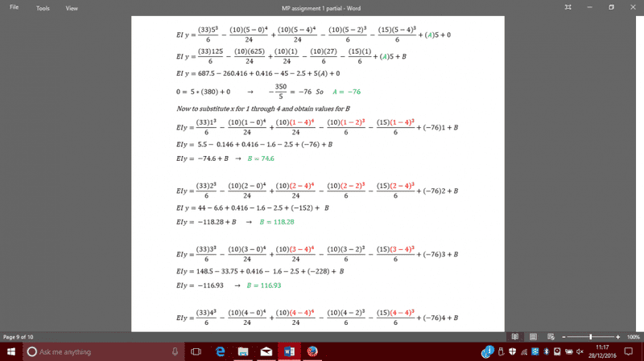Open the Action Center notifications icon

click(x=629, y=351)
